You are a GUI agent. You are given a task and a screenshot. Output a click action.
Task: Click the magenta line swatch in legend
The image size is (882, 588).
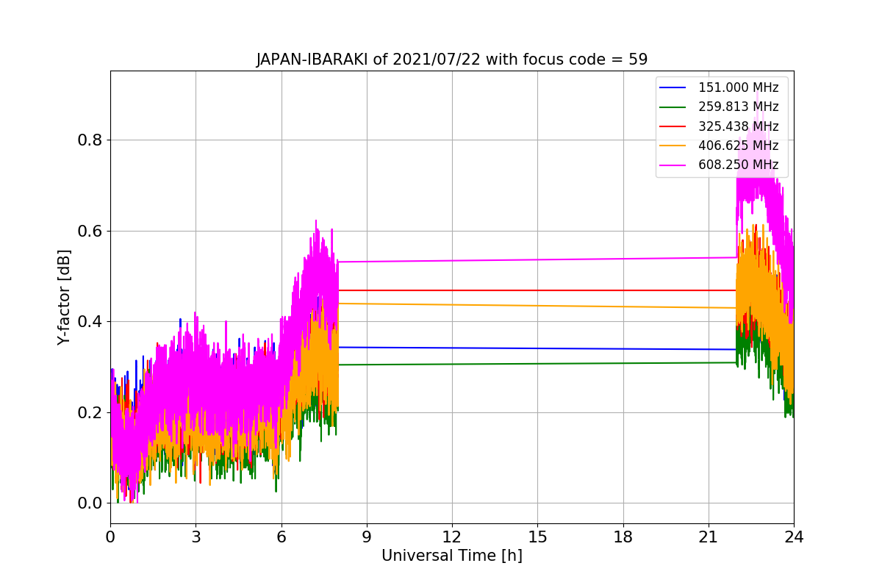point(673,165)
